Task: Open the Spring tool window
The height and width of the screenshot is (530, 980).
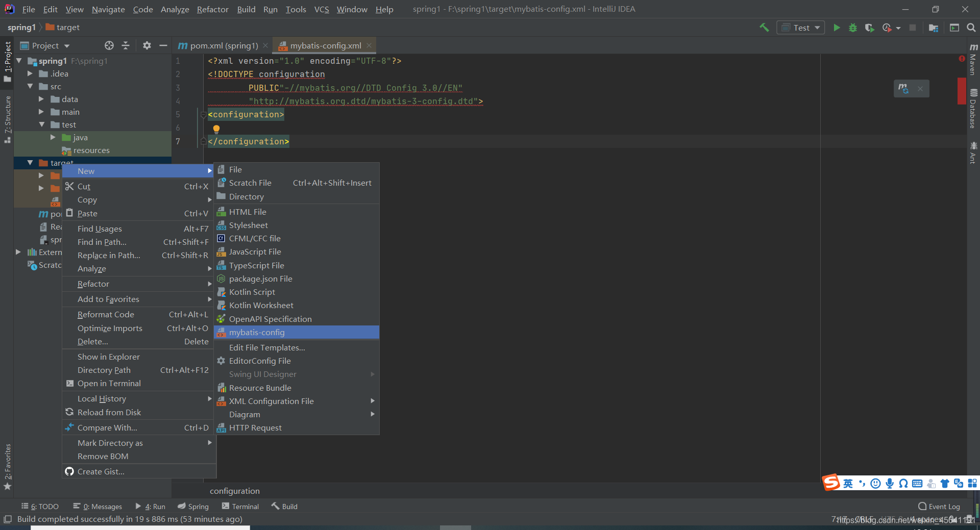Action: pos(193,507)
